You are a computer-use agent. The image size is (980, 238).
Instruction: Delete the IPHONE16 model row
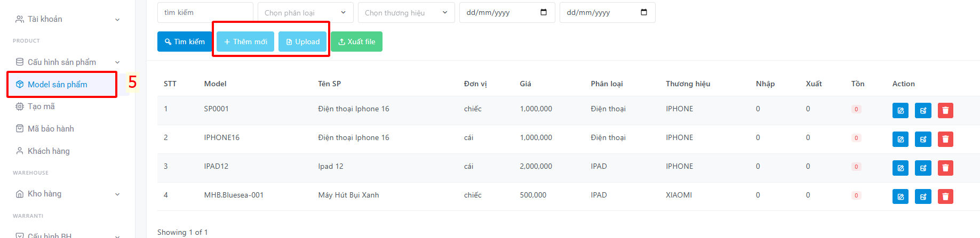tap(945, 139)
